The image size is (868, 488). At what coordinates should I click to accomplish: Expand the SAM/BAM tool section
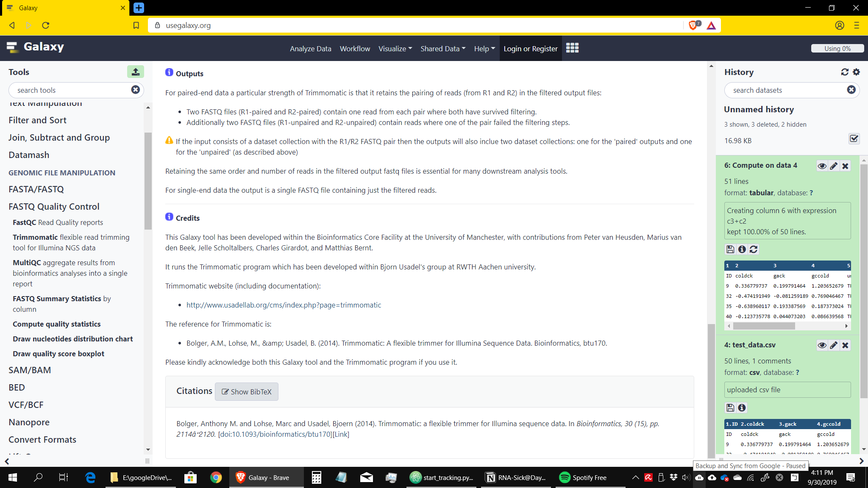click(x=30, y=370)
